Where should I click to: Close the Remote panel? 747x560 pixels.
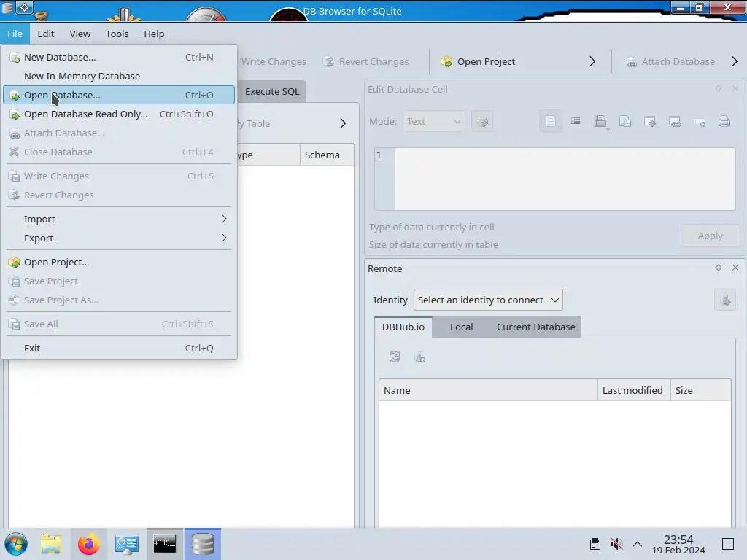pyautogui.click(x=735, y=268)
